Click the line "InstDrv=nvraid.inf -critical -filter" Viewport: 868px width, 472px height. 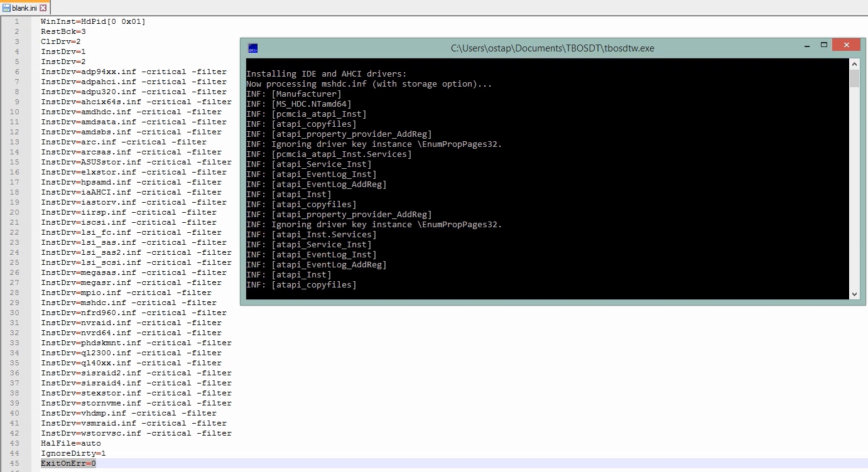[x=131, y=323]
